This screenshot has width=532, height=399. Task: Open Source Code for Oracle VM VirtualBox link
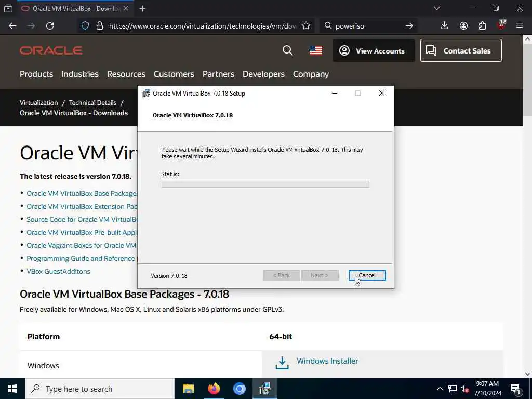pos(82,219)
